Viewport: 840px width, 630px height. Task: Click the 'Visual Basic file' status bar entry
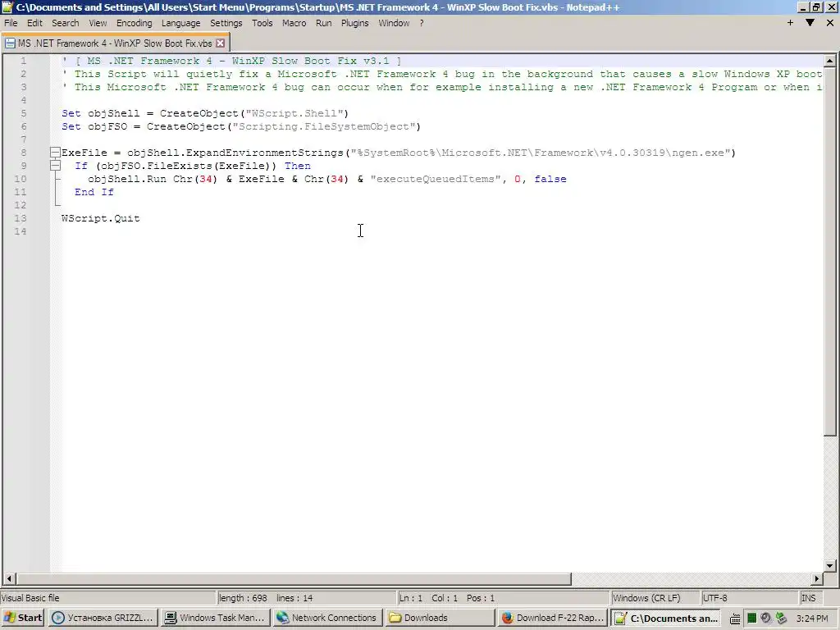click(30, 598)
